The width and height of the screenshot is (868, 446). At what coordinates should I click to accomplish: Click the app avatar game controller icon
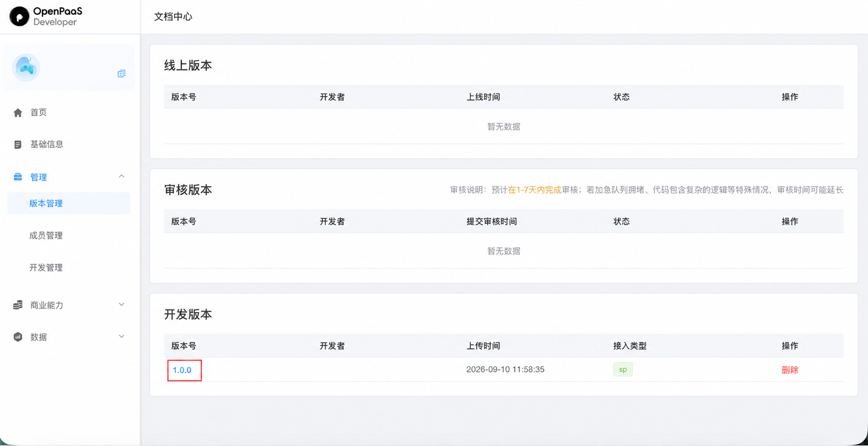(x=26, y=67)
